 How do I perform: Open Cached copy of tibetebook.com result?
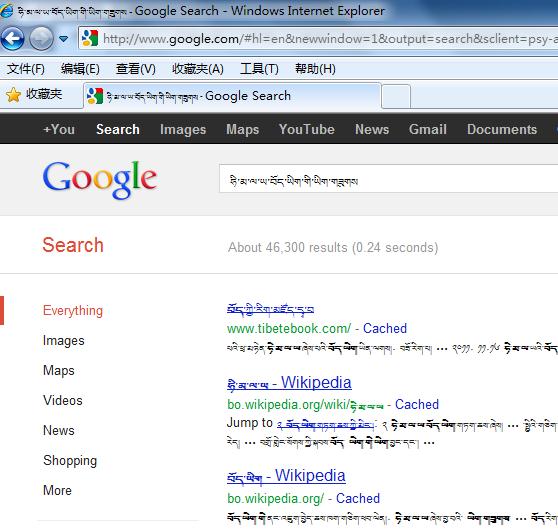click(385, 328)
